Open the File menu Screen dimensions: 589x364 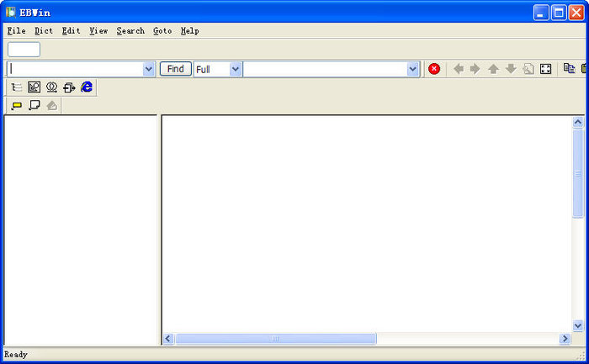click(x=17, y=31)
